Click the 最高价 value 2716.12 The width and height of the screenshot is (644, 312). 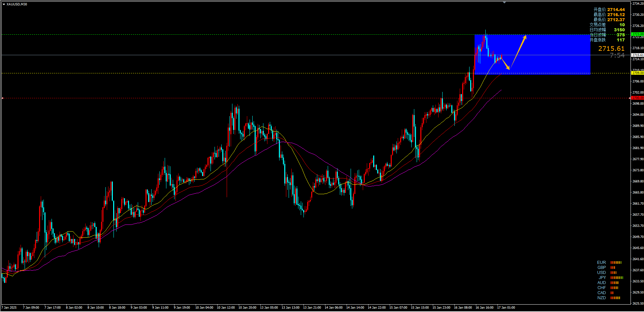point(616,15)
